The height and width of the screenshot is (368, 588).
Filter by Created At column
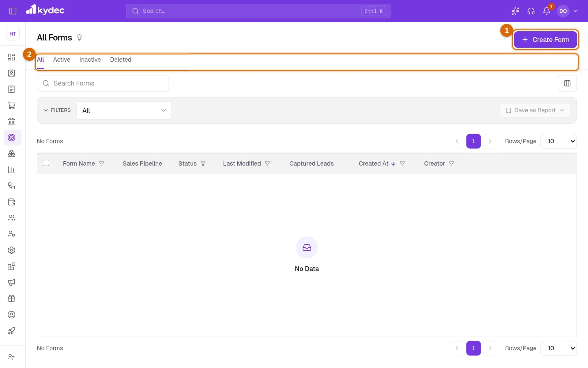point(402,164)
